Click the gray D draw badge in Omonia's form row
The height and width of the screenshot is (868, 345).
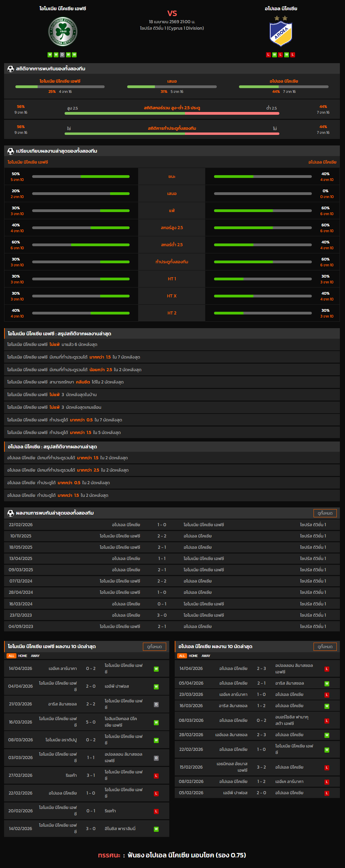pyautogui.click(x=62, y=55)
